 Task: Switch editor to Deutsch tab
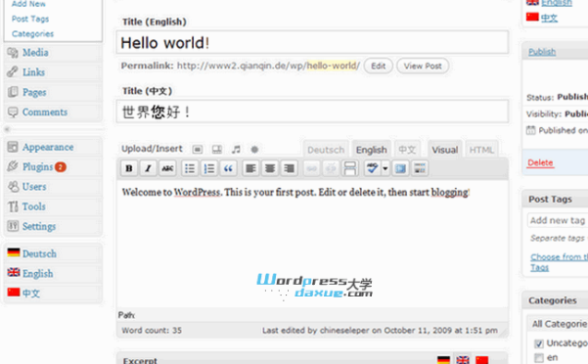pyautogui.click(x=326, y=150)
